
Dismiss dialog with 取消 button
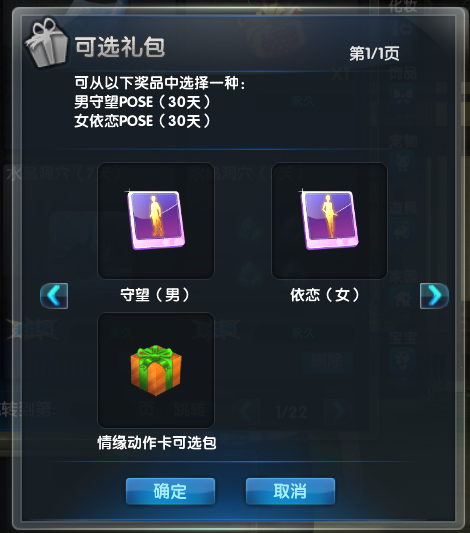point(290,491)
